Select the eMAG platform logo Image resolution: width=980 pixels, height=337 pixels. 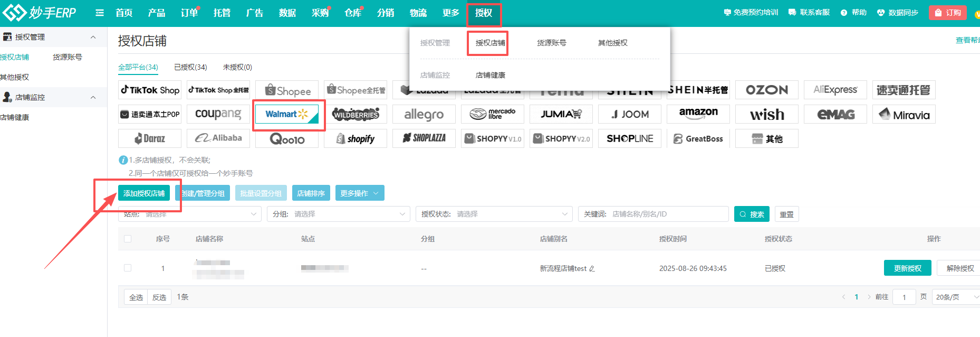click(835, 114)
